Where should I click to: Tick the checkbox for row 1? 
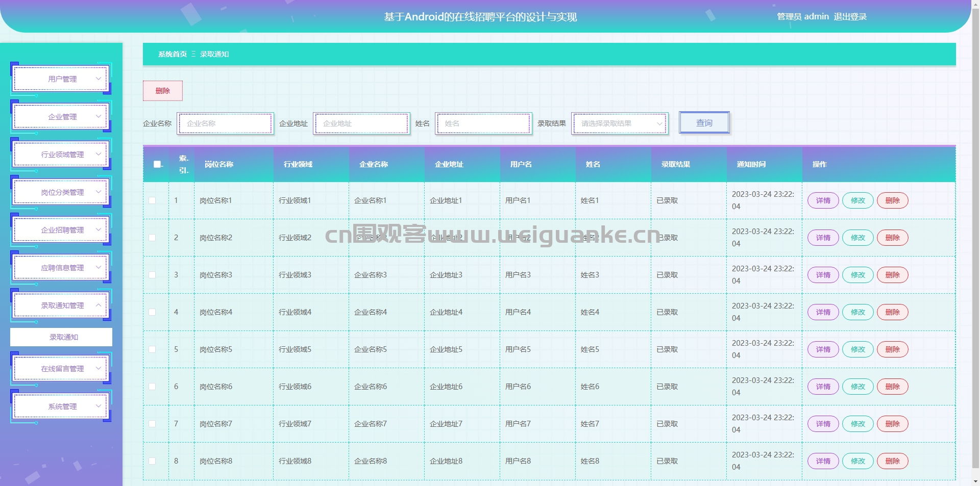[x=152, y=200]
